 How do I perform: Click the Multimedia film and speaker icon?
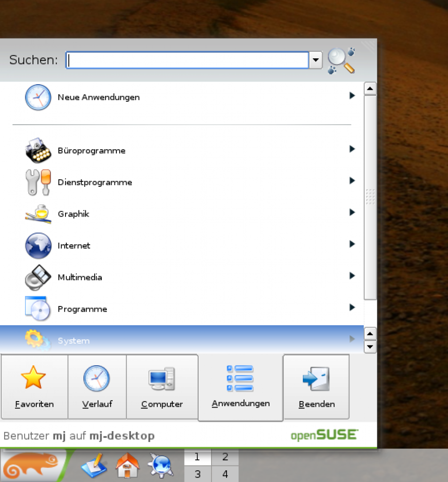click(38, 277)
